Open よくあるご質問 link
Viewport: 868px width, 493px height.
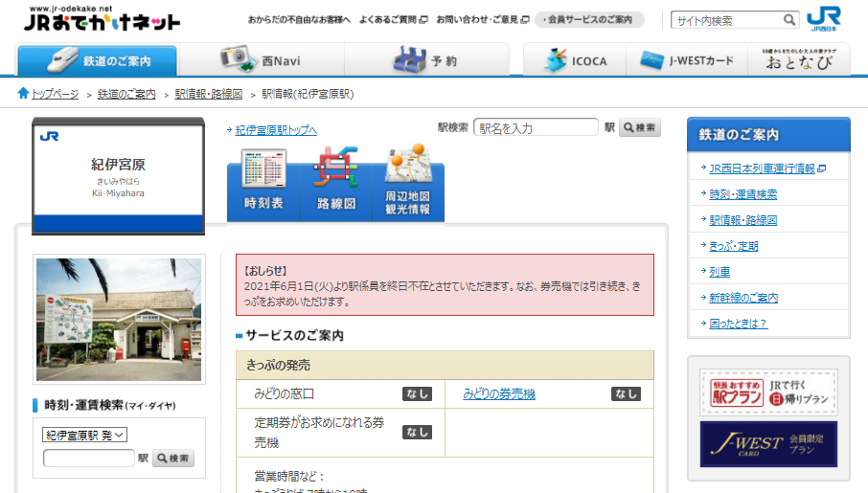(x=393, y=19)
